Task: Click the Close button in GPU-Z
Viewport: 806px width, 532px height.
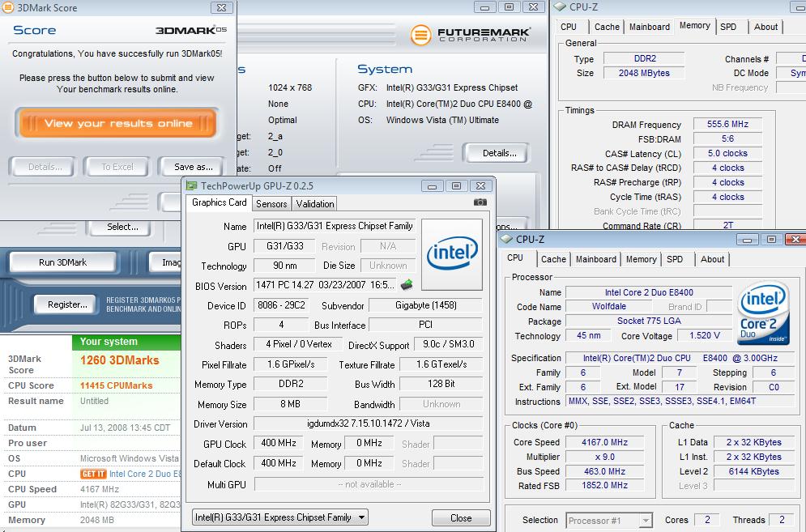Action: tap(461, 517)
